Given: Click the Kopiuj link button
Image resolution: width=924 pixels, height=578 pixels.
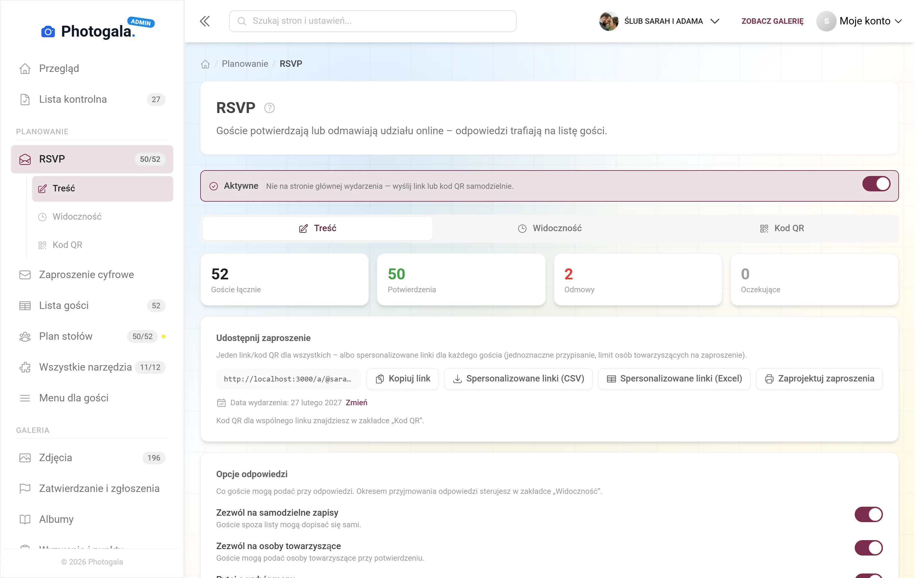Looking at the screenshot, I should coord(402,379).
